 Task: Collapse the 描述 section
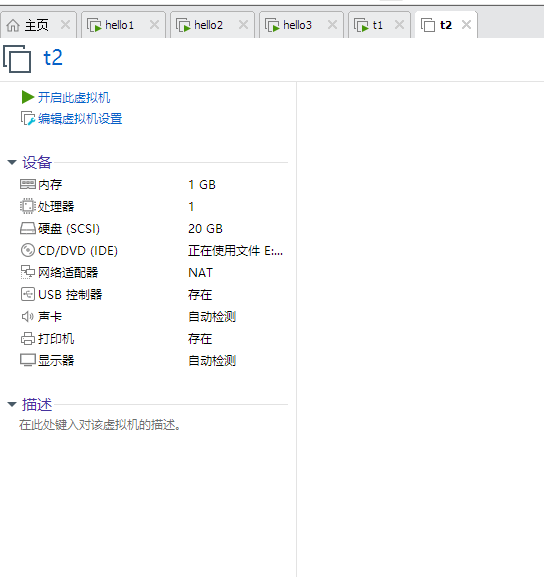tap(12, 404)
